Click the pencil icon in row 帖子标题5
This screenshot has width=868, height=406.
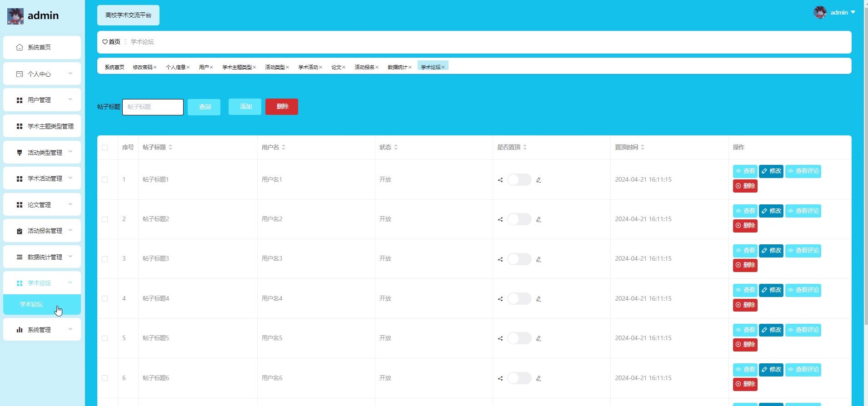pos(539,338)
